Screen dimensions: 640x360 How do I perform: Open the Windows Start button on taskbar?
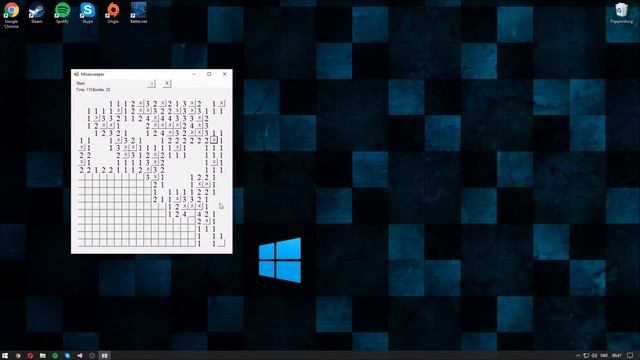pos(5,356)
